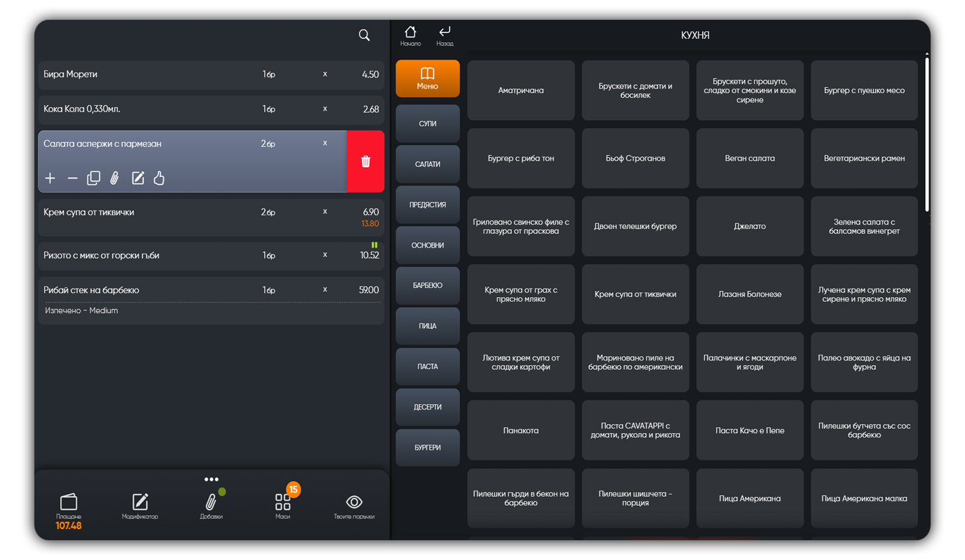
Task: Click the thumbs-up icon in selected row
Action: [x=159, y=178]
